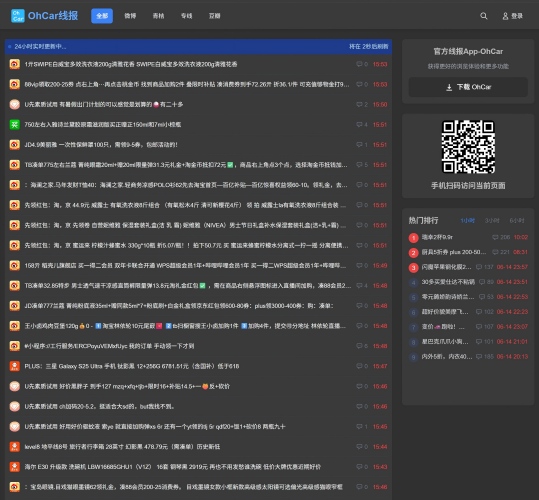Viewport: 539px width, 500px height.
Task: Click the OhCar线报 site title
Action: click(x=53, y=16)
